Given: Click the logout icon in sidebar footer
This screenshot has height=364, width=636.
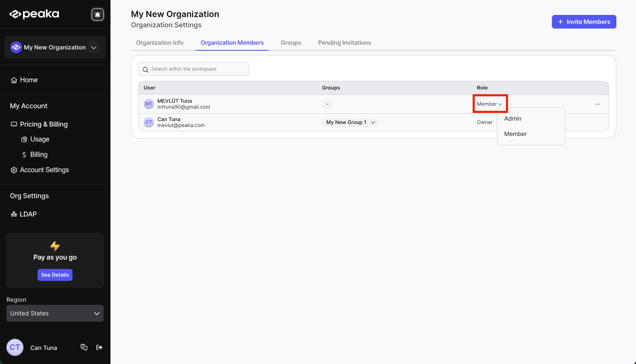Looking at the screenshot, I should tap(99, 347).
